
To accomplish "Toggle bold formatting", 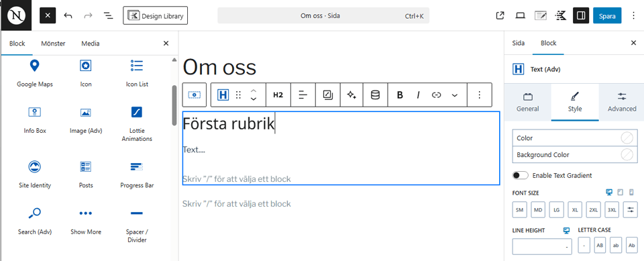I will [x=400, y=95].
